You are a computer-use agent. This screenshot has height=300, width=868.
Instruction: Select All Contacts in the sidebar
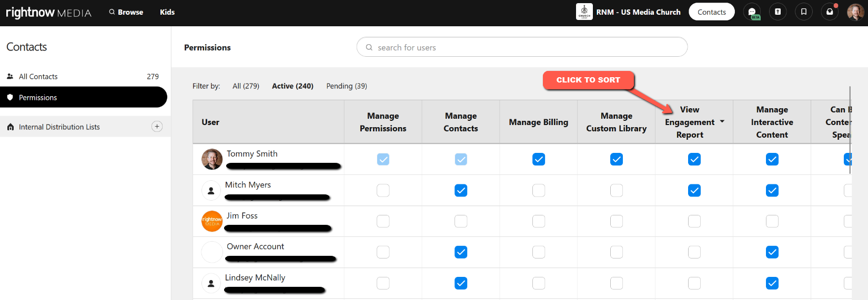point(84,76)
